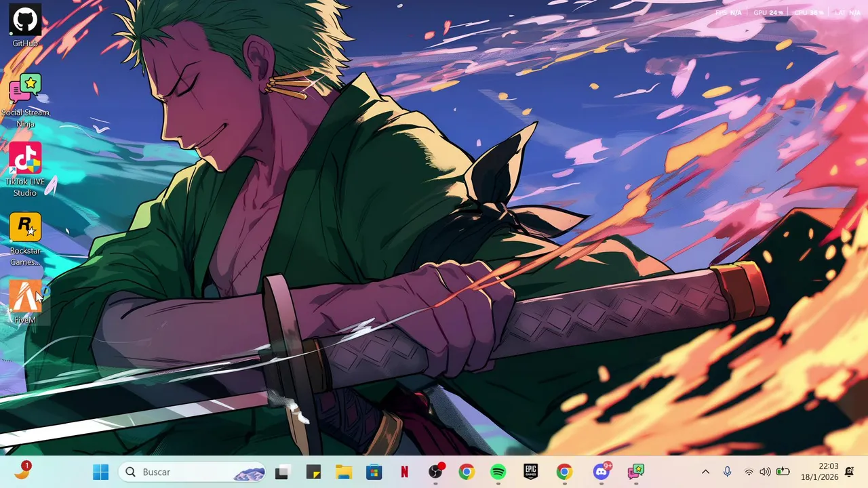
Task: Select the FiveM desktop icon
Action: [x=25, y=302]
